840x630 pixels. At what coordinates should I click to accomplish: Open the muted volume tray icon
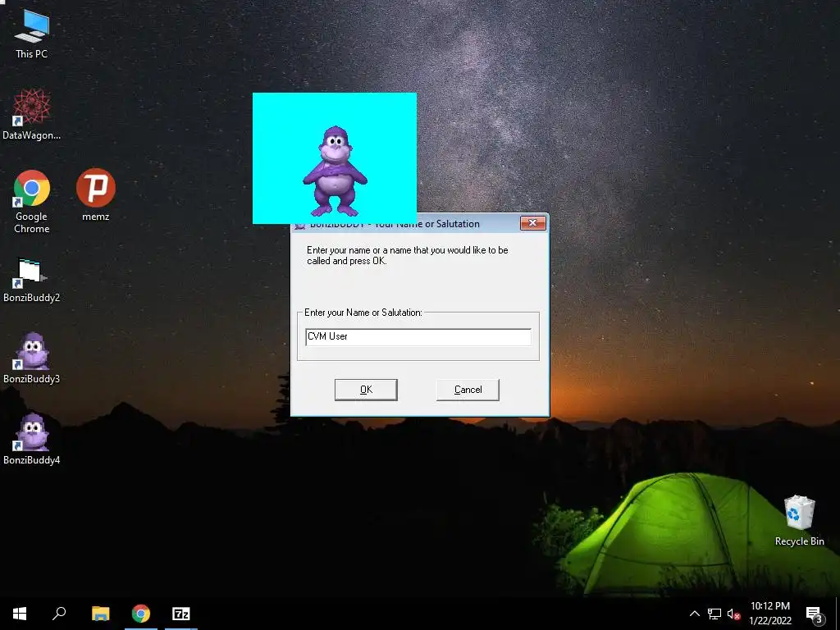(x=734, y=614)
